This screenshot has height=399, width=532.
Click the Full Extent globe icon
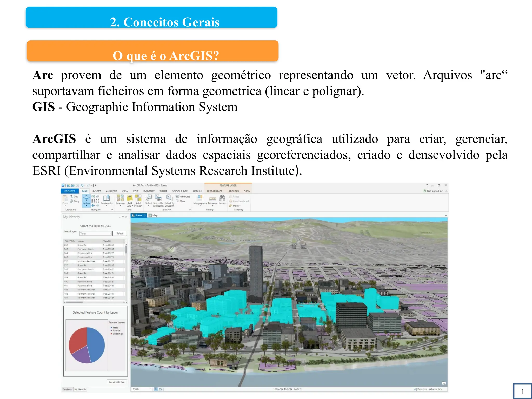coord(93,197)
